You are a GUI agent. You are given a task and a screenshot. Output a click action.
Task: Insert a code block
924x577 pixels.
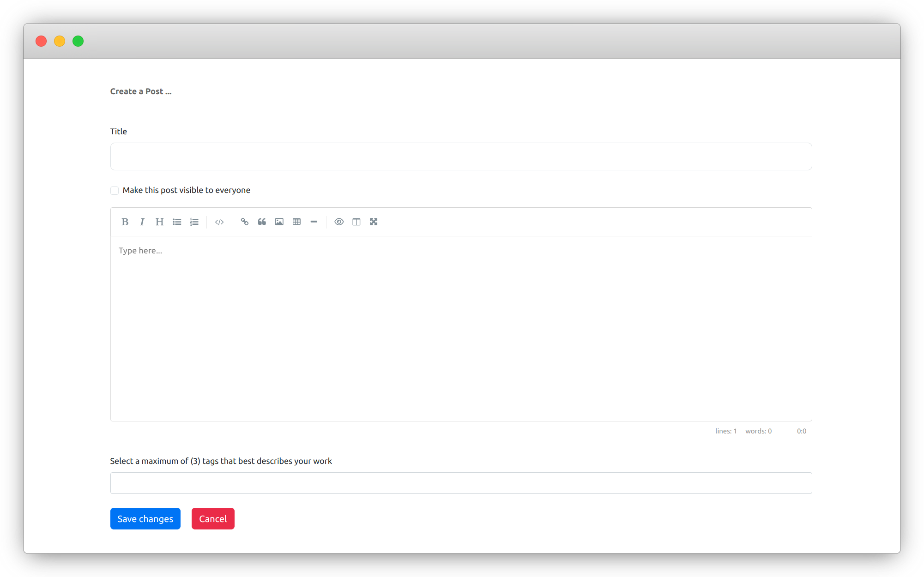click(219, 222)
